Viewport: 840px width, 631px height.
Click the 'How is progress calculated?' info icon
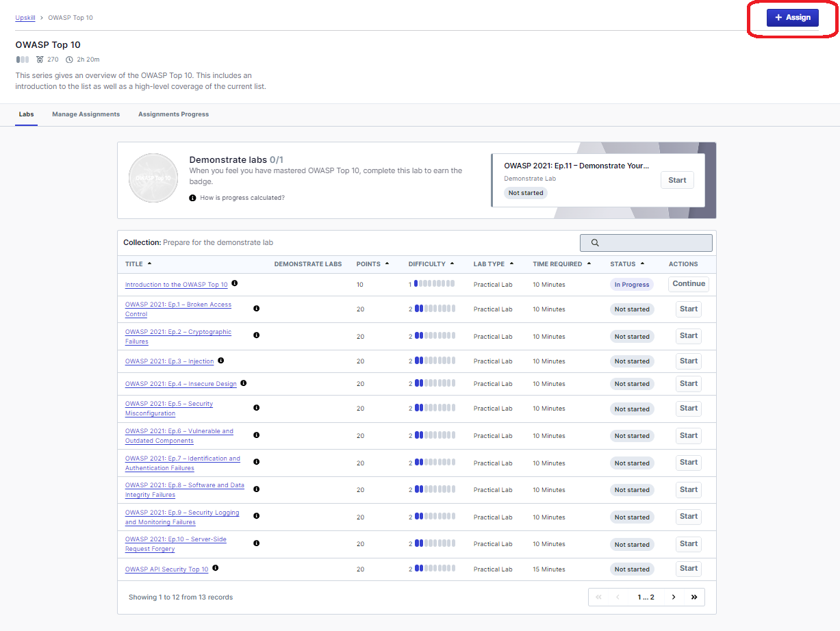pos(193,198)
